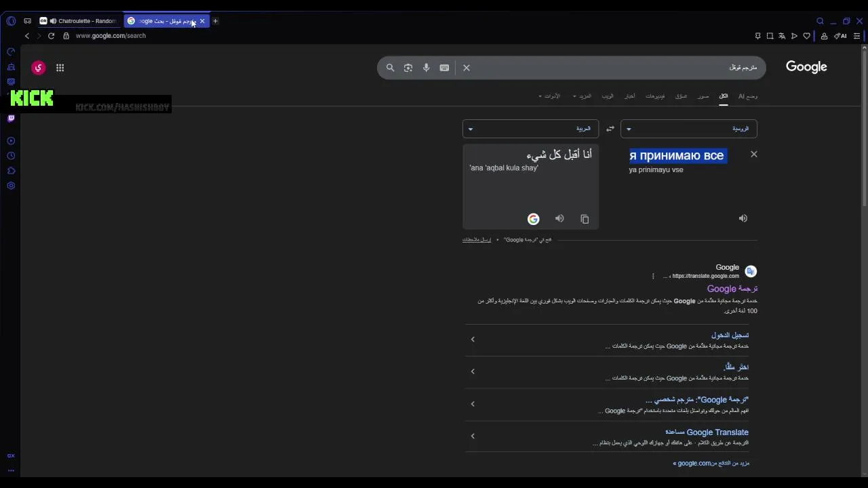The width and height of the screenshot is (868, 488).
Task: Go back to the previous page
Action: [x=27, y=36]
